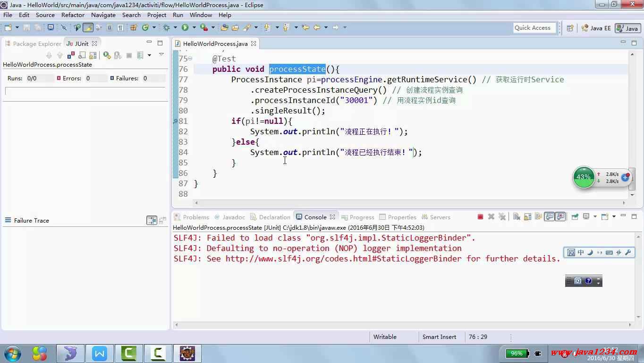644x363 pixels.
Task: Click the Open Type icon in toolbar
Action: (224, 27)
